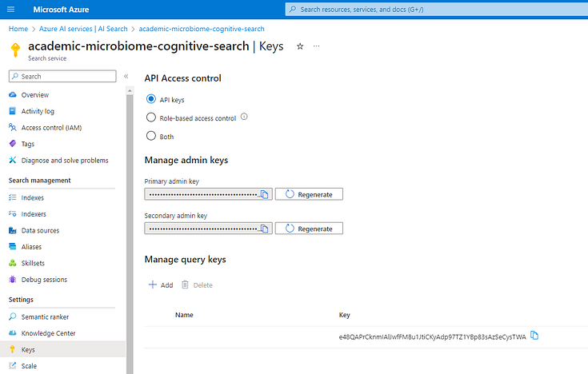The image size is (588, 374).
Task: Copy the secondary admin key
Action: pyautogui.click(x=264, y=229)
